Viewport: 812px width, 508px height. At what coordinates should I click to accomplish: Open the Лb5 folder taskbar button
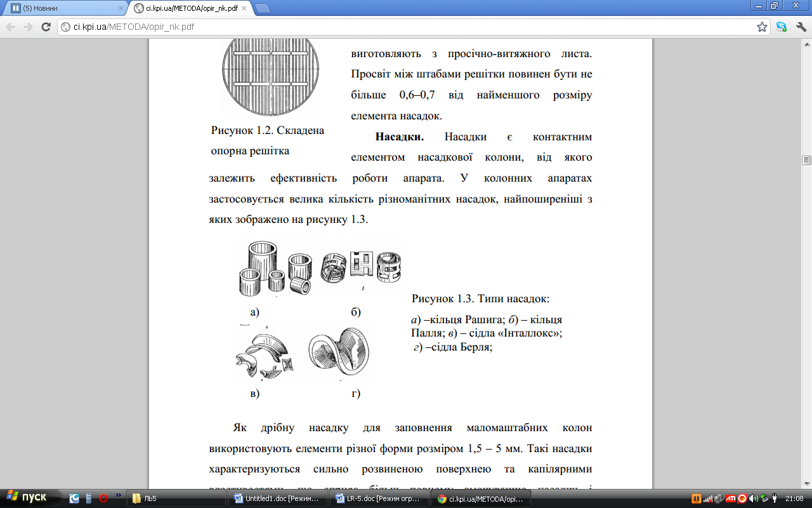click(x=176, y=498)
